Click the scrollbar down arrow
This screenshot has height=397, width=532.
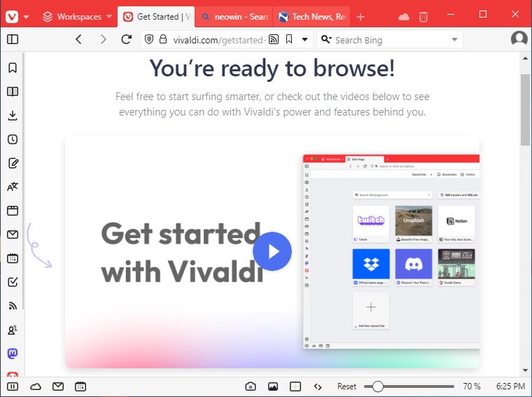click(525, 370)
